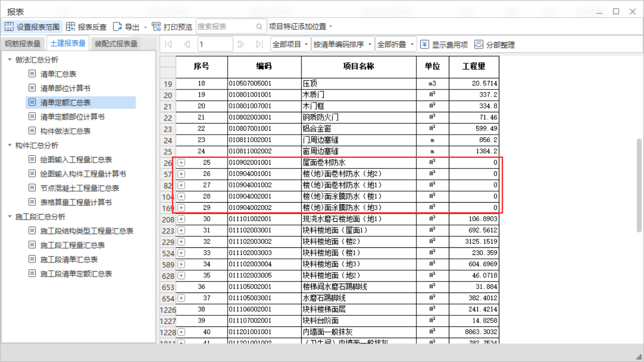Image resolution: width=644 pixels, height=362 pixels.
Task: Switch to 土建报表量 tab
Action: click(68, 43)
